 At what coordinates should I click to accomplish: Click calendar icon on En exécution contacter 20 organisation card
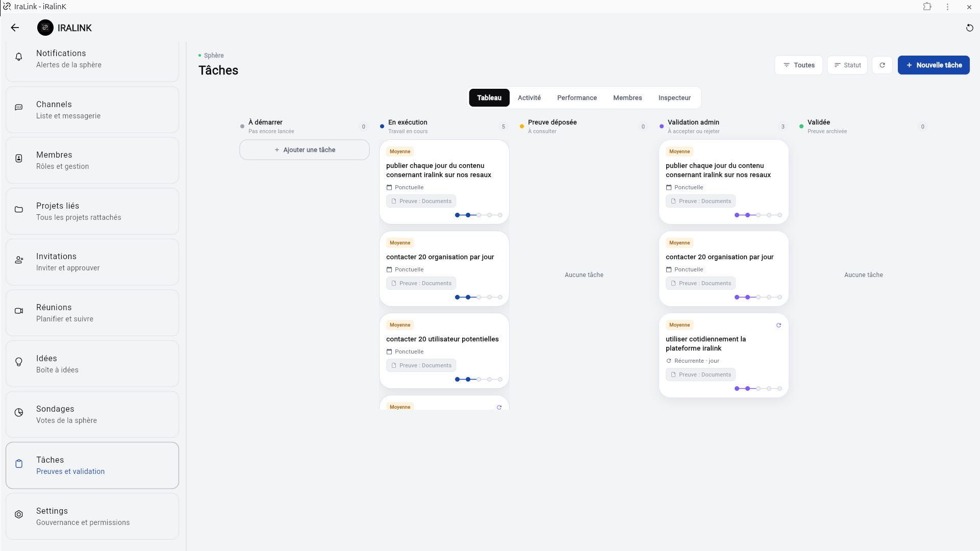389,269
